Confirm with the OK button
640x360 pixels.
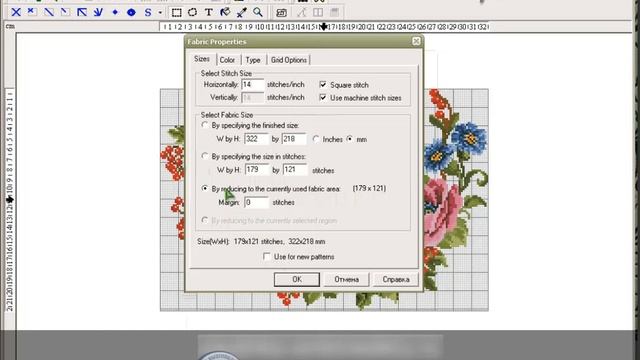[297, 280]
